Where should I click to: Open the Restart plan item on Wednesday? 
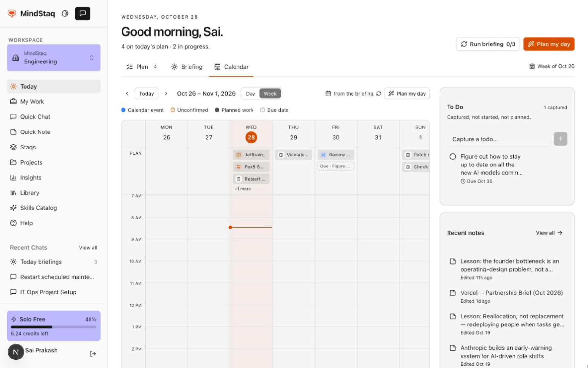tap(251, 179)
